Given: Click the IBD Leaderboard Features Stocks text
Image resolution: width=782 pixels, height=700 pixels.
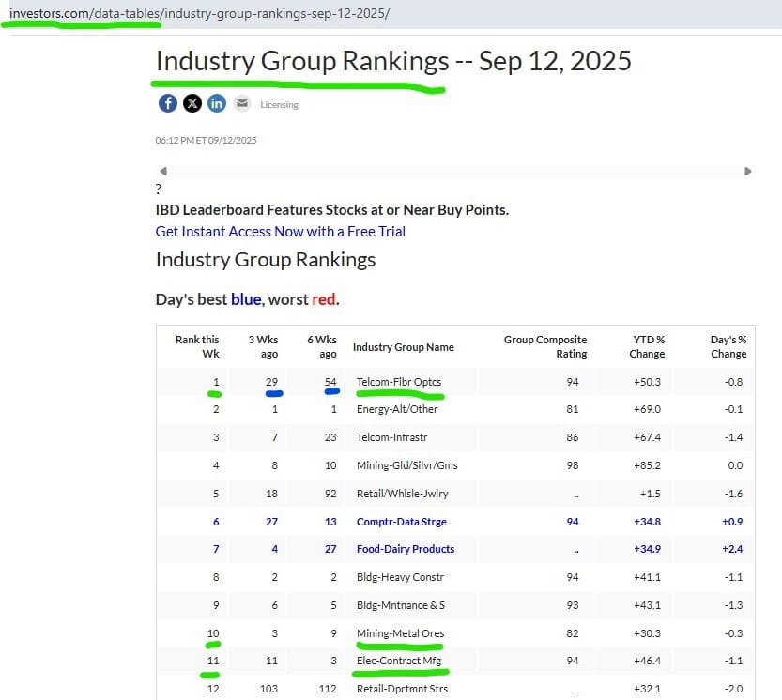Looking at the screenshot, I should pos(332,210).
